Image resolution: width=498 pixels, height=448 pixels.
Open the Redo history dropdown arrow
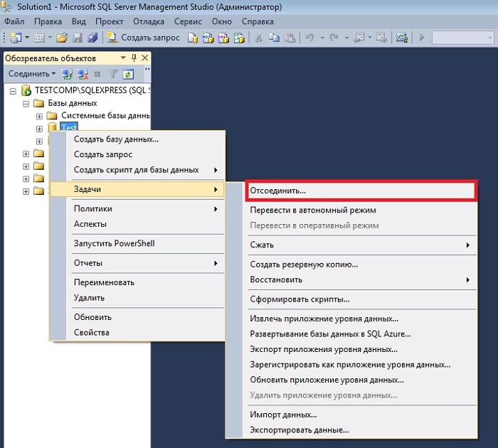(346, 38)
